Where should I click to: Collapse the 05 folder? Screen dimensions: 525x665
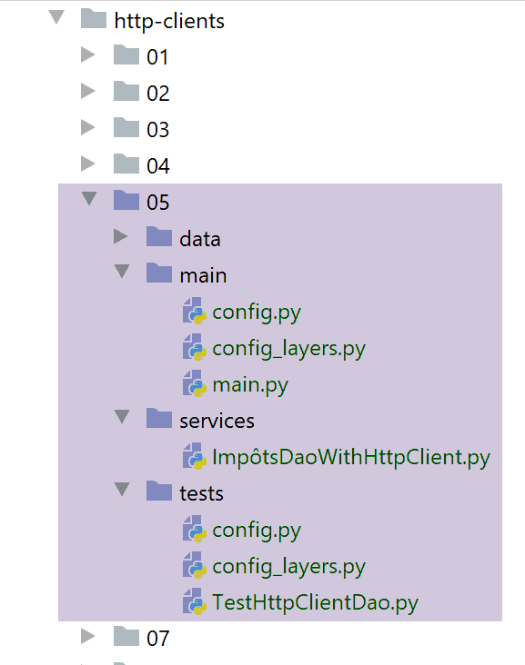pos(89,198)
